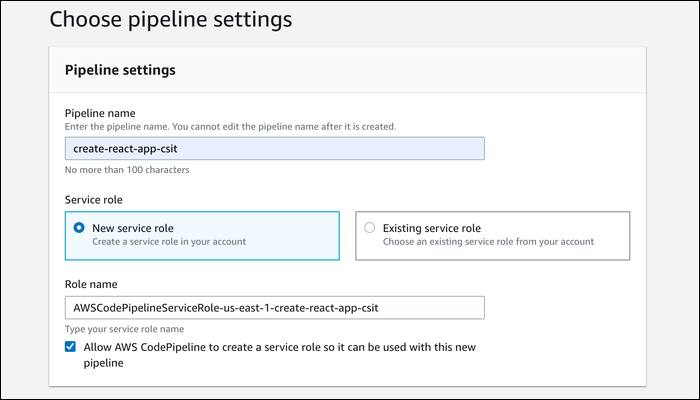This screenshot has height=400, width=700.
Task: Uncheck Allow AWS CodePipeline to create service role
Action: [70, 347]
